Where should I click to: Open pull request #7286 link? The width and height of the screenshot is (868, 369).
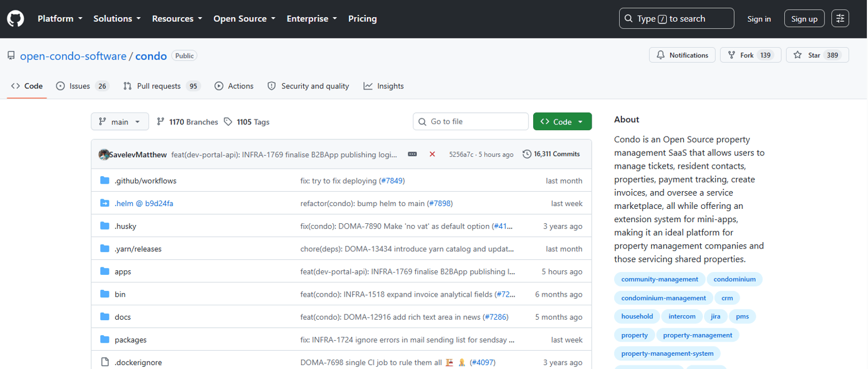tap(496, 317)
